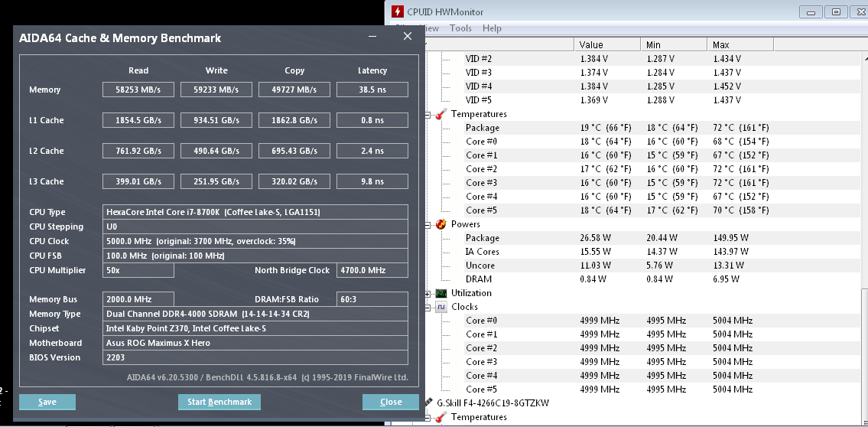Click the flame icon beside Powers
Screen dimensions: 868x427
point(441,224)
